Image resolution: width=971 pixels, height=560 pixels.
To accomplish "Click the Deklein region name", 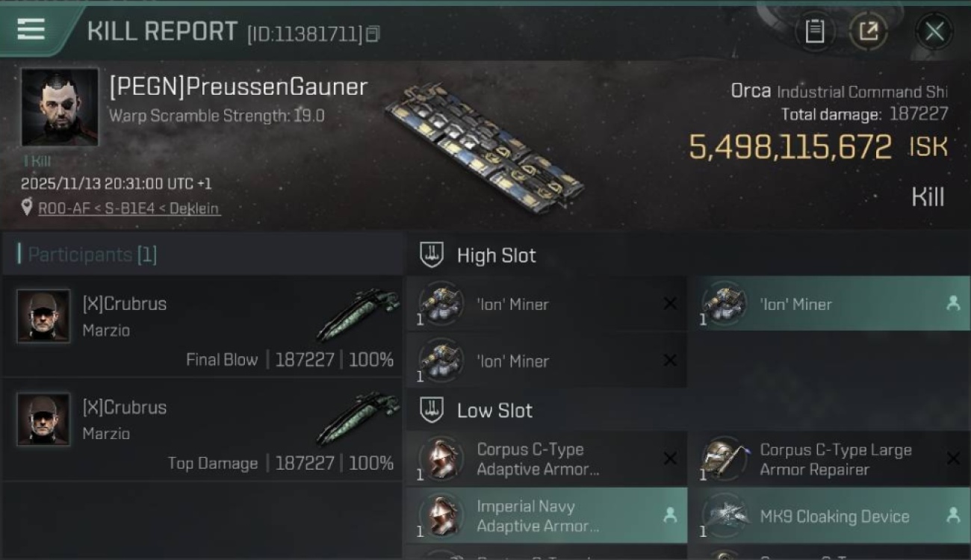I will 195,208.
